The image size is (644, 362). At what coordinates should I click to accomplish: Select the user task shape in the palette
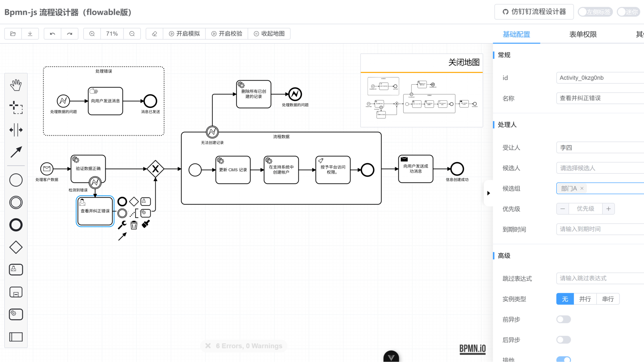click(16, 269)
